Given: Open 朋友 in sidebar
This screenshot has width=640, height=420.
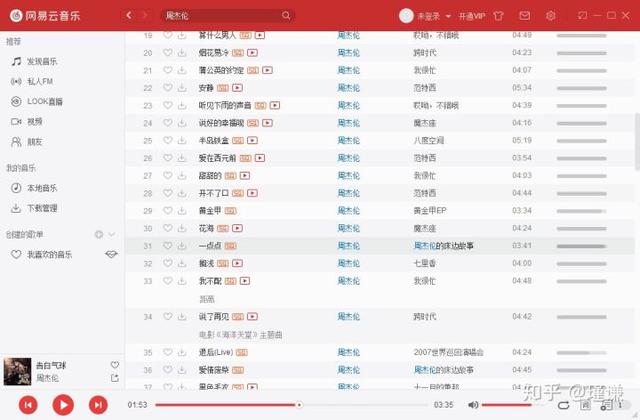Looking at the screenshot, I should tap(27, 142).
